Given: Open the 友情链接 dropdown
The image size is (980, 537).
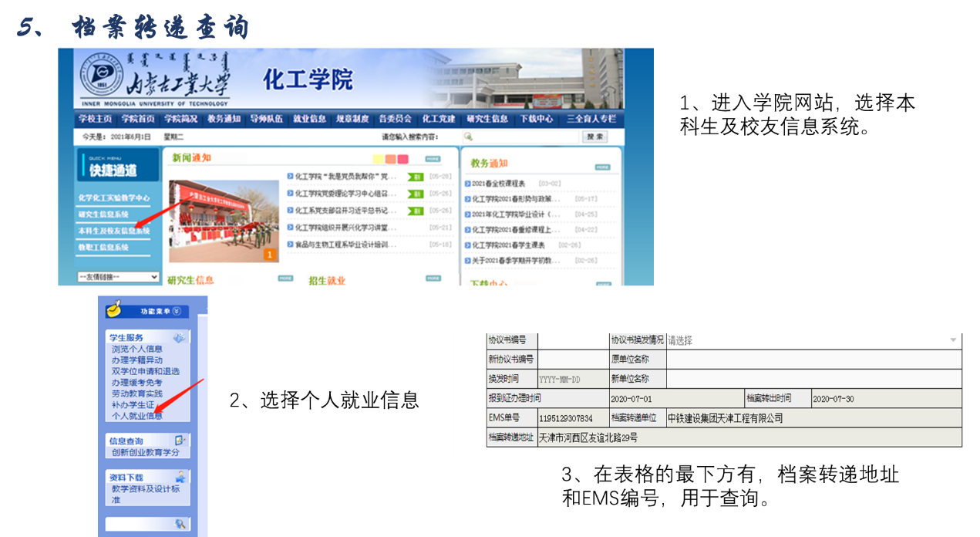Looking at the screenshot, I should tap(118, 277).
